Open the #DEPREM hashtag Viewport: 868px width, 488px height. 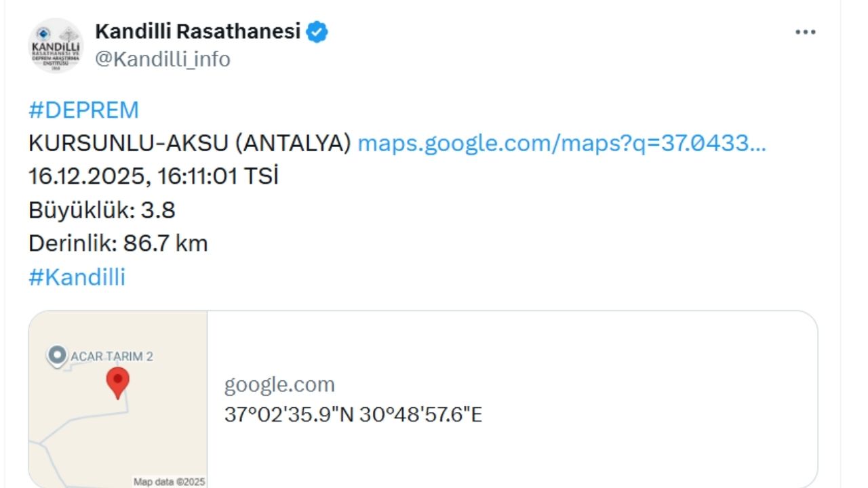click(x=83, y=110)
